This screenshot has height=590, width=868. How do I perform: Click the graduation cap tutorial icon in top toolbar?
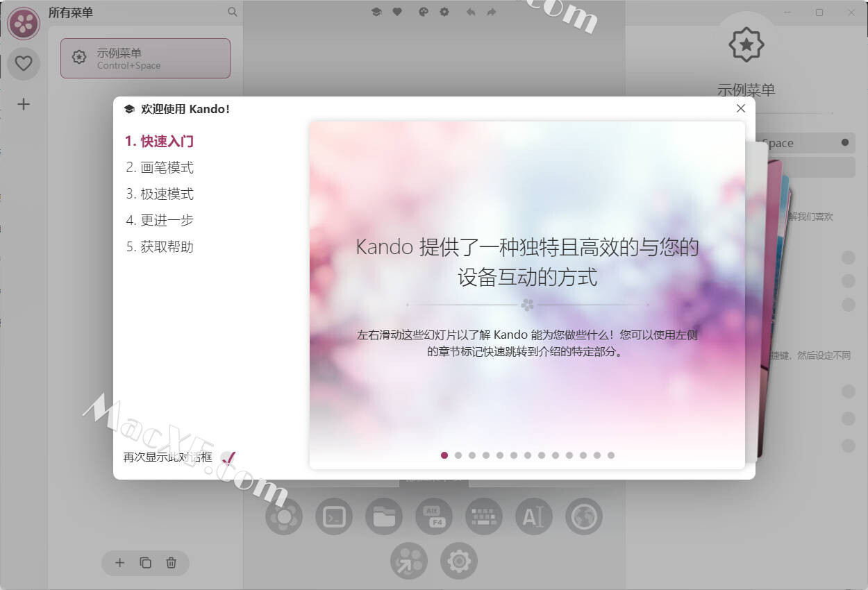coord(376,12)
